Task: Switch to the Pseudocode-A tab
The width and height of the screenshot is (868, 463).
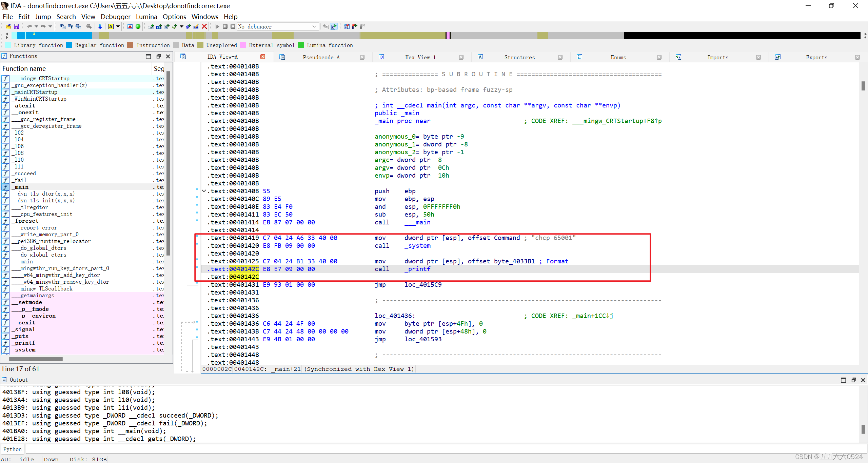Action: point(321,57)
